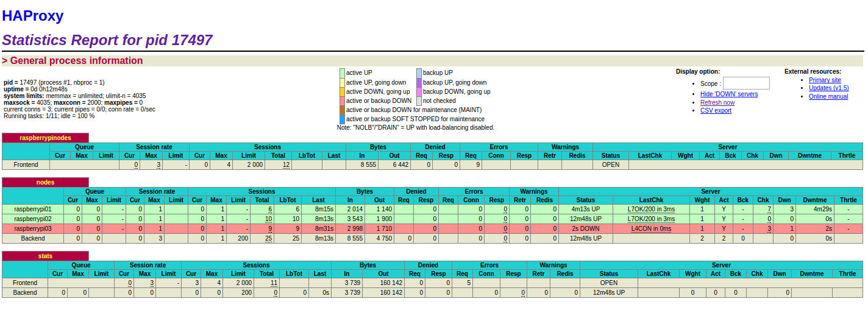Open the Updates (v1.5) link
868x310 pixels.
(828, 88)
